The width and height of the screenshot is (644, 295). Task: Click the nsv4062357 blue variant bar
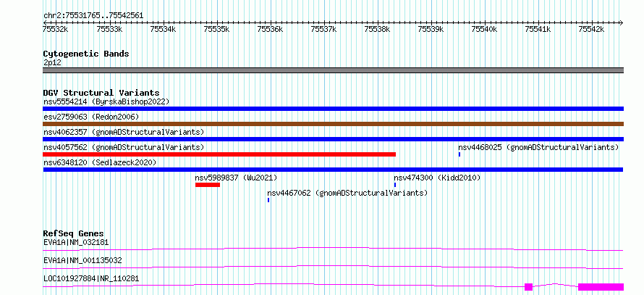point(333,139)
